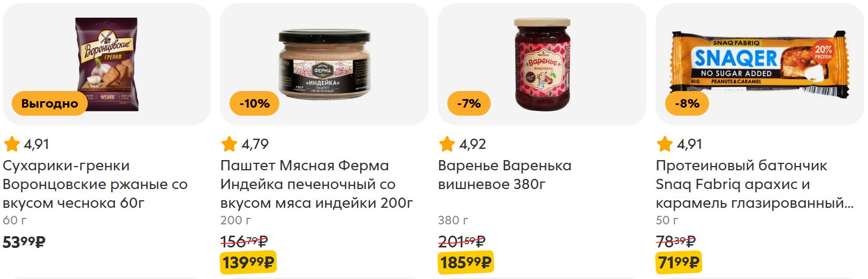The image size is (868, 279).
Task: Click the 185,99₽ highlighted price
Action: tap(466, 262)
